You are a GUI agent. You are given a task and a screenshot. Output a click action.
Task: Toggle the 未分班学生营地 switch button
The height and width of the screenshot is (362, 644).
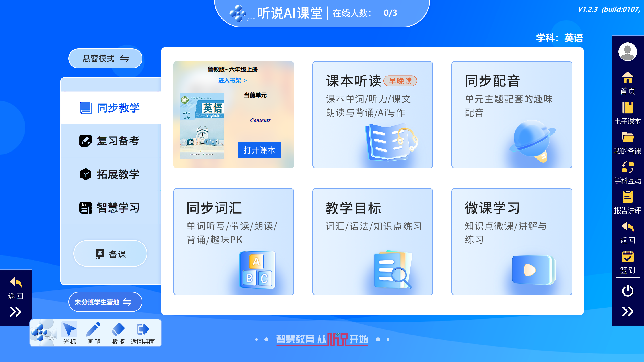[105, 302]
